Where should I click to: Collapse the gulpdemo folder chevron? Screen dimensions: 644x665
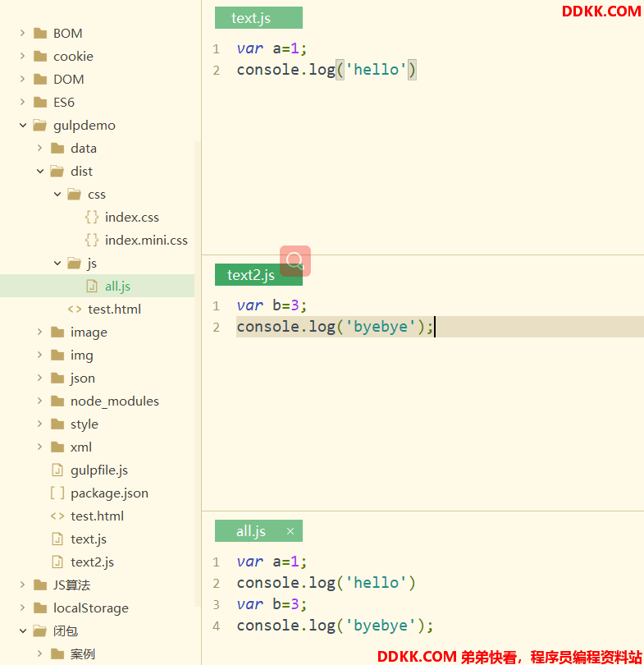coord(23,125)
